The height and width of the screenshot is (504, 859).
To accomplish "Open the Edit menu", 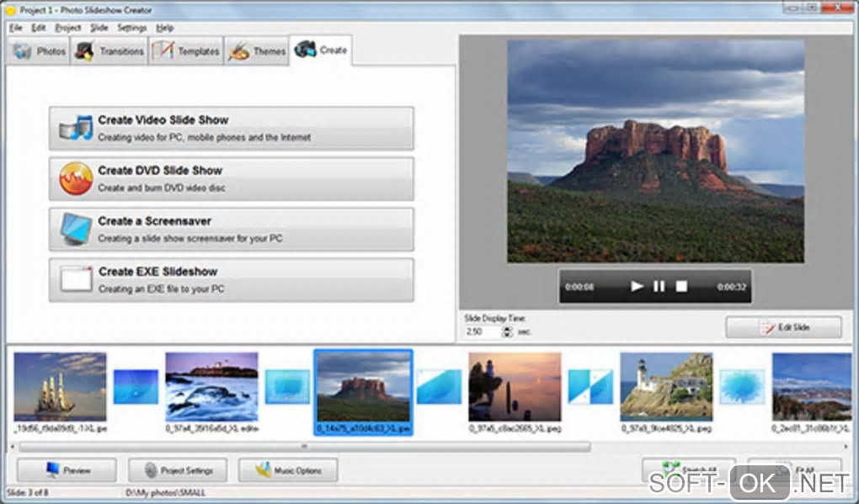I will click(x=39, y=28).
